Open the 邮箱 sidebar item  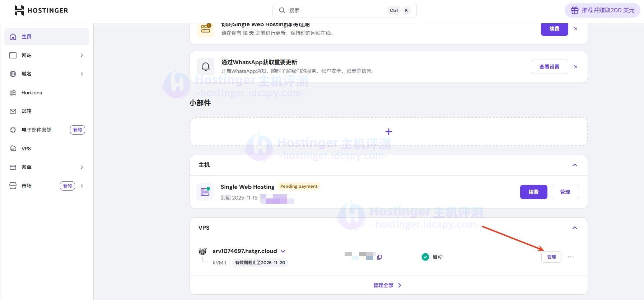click(x=27, y=111)
